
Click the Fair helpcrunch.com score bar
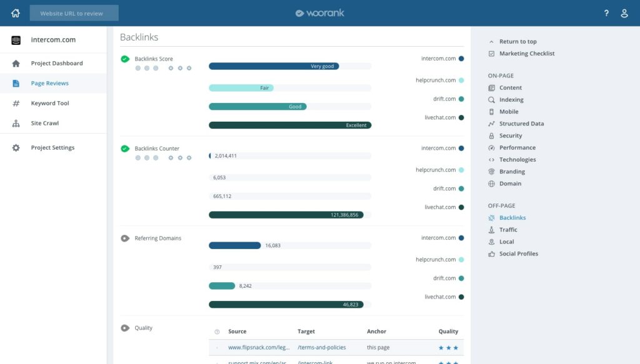241,87
